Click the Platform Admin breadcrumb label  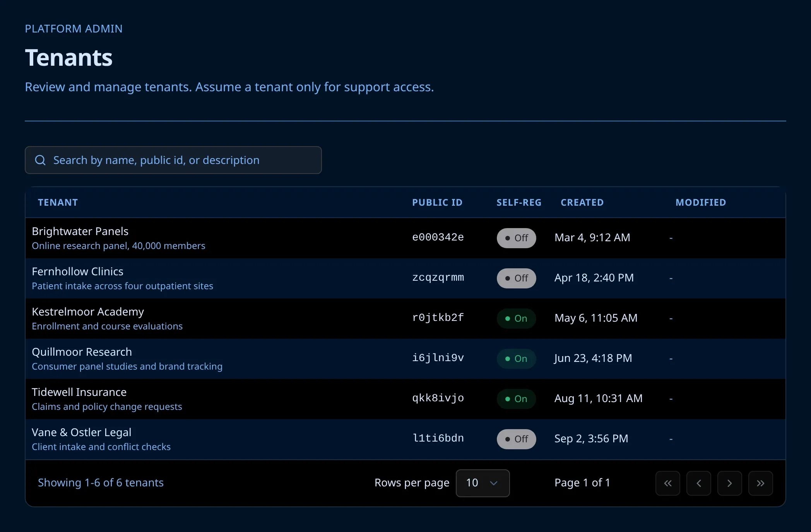[x=74, y=29]
